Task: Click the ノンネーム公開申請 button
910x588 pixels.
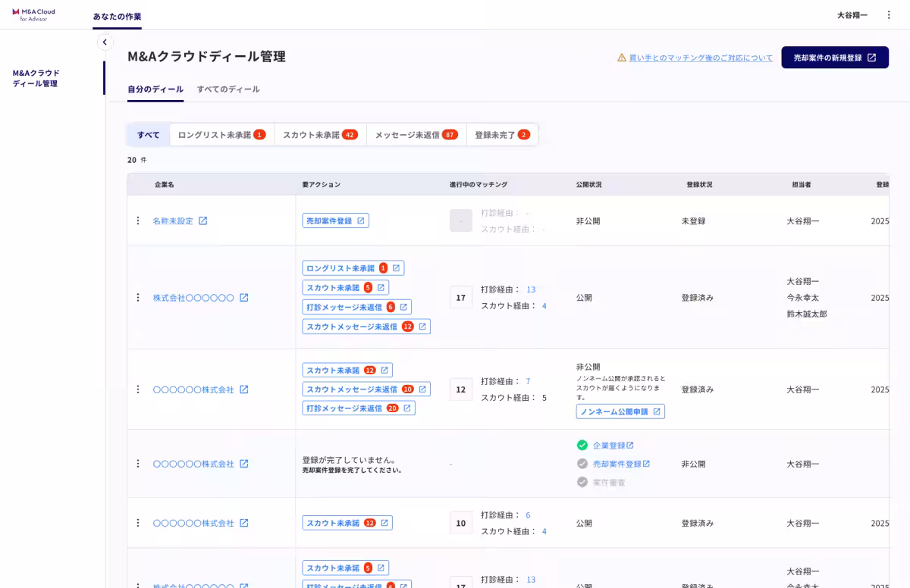Action: click(620, 411)
